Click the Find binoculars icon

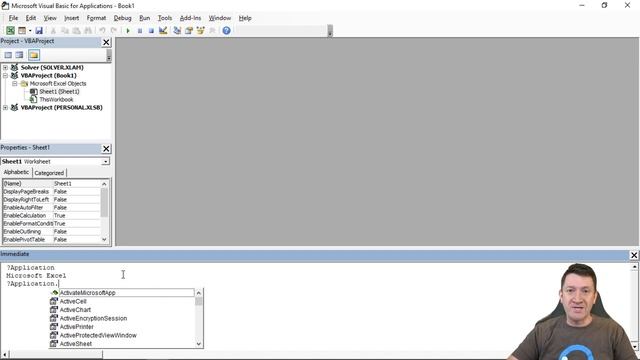point(88,31)
